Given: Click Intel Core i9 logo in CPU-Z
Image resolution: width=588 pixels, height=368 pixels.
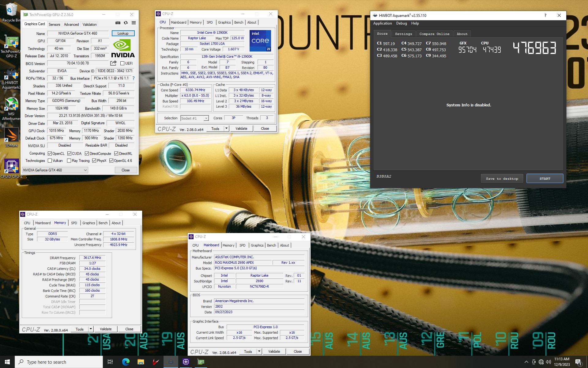Looking at the screenshot, I should (260, 41).
